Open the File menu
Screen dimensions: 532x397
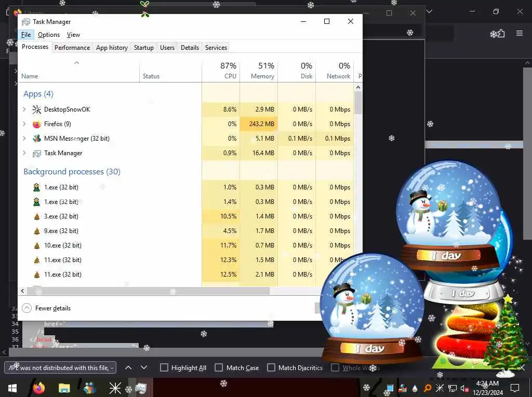click(26, 35)
